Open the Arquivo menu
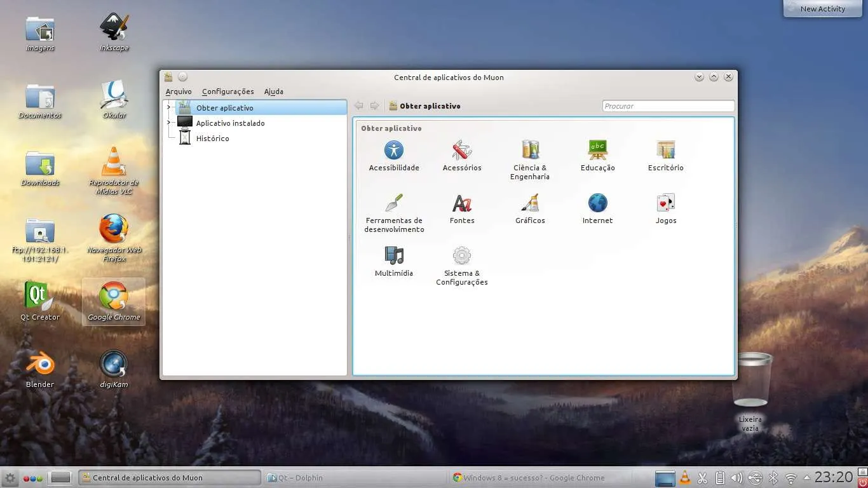The width and height of the screenshot is (868, 488). (179, 91)
